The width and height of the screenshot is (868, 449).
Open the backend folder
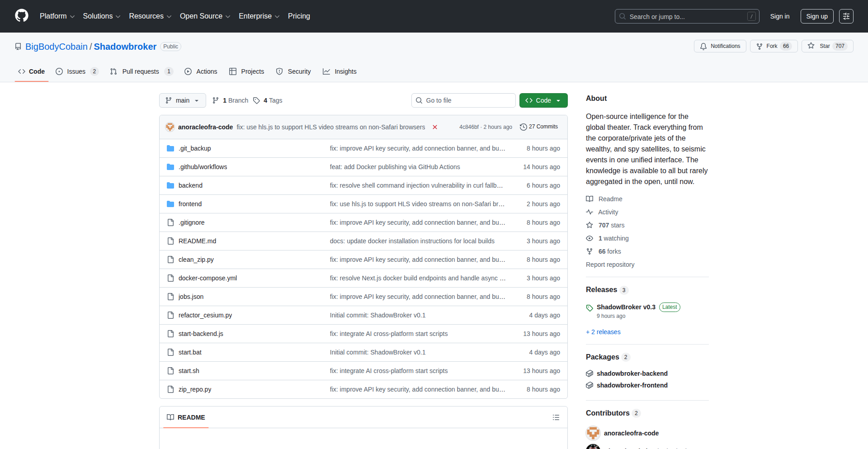tap(190, 185)
